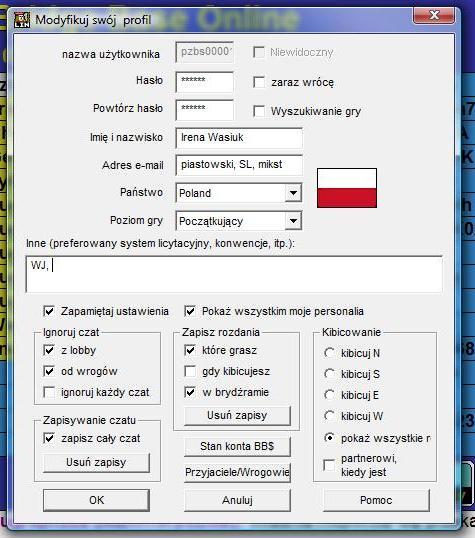Open Przyjaciele/Wrogowie list

click(237, 472)
